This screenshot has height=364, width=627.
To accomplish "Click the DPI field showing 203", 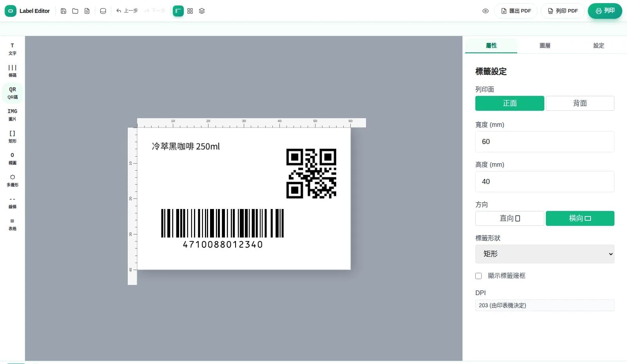I will coord(545,305).
